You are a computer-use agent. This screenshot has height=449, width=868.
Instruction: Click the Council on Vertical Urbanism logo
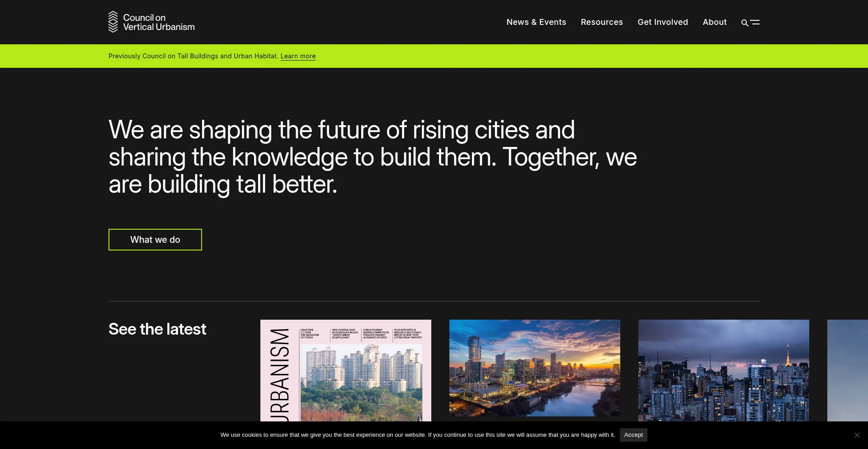click(x=151, y=21)
